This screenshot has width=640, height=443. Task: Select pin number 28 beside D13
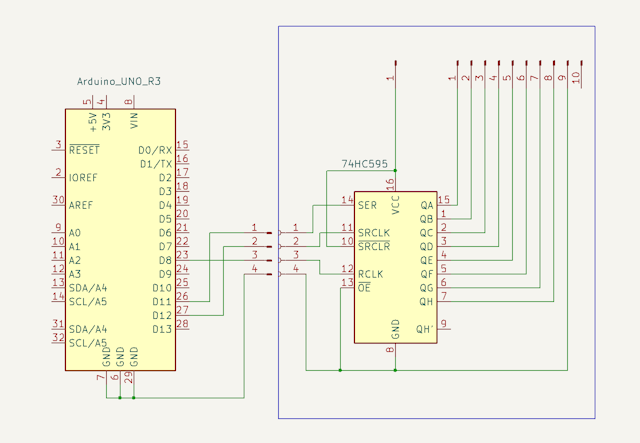click(x=182, y=324)
